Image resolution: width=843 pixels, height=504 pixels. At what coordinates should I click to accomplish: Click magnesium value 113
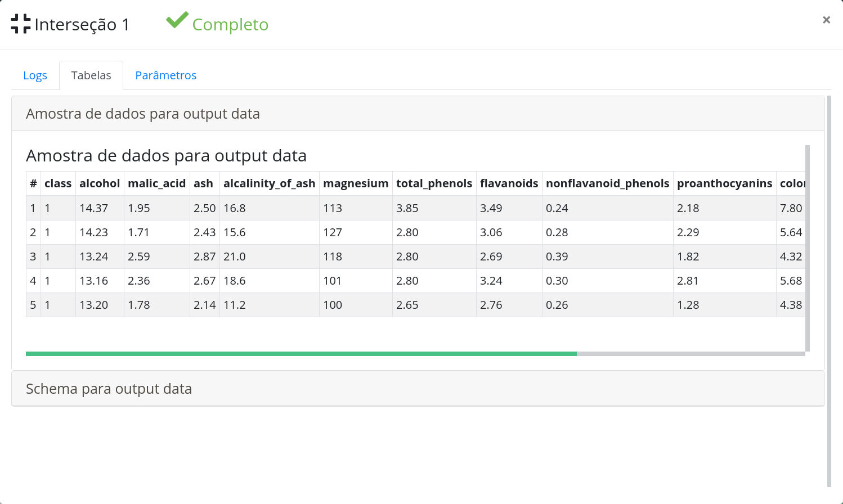pyautogui.click(x=333, y=208)
